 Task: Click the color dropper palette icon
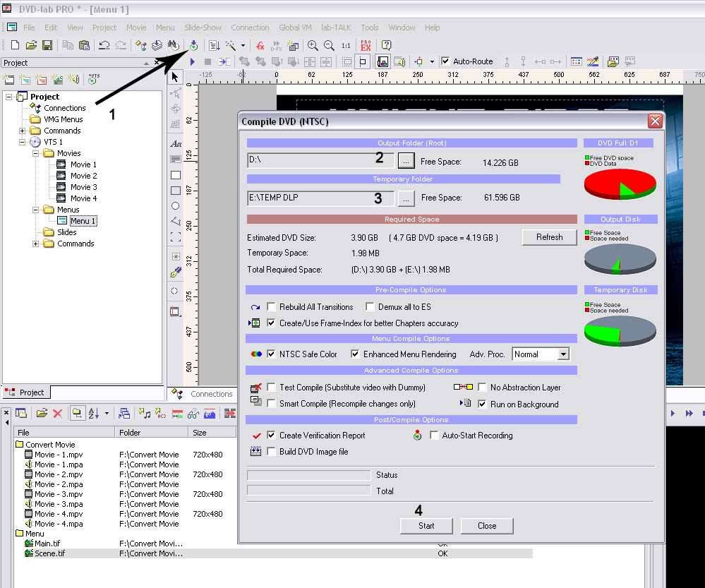(x=593, y=61)
